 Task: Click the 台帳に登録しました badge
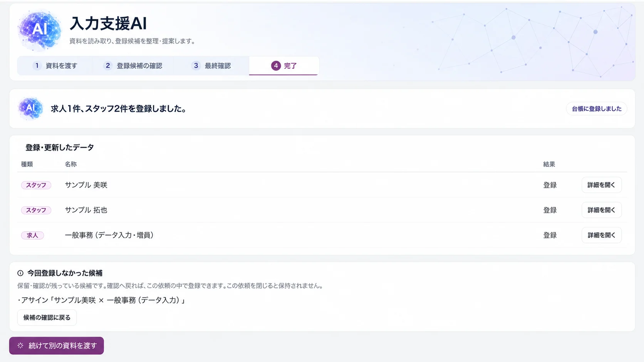597,109
